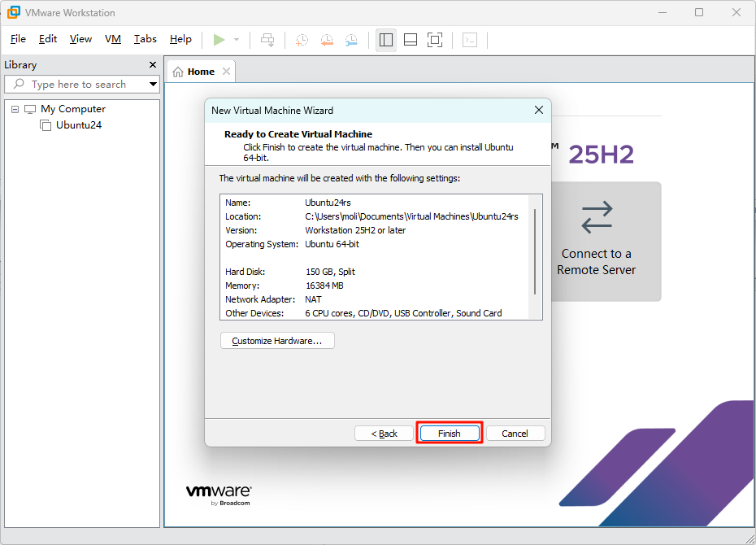Switch to the Home tab

tap(201, 72)
